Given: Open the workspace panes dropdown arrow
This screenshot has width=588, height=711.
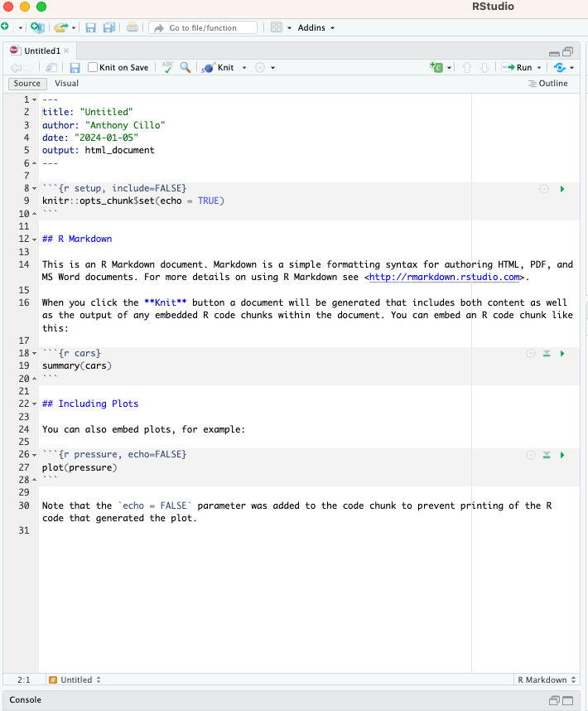Looking at the screenshot, I should [290, 28].
